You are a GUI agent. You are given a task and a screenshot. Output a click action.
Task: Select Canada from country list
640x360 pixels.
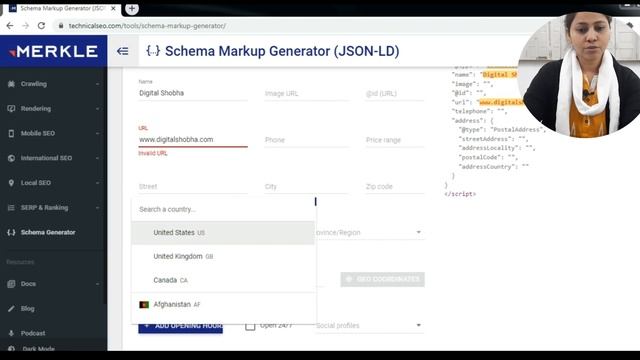pos(223,280)
